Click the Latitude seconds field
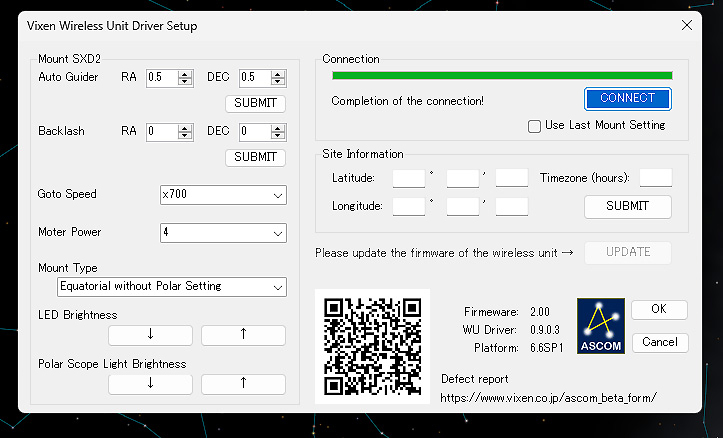Screen dimensions: 723x438 (x=512, y=178)
